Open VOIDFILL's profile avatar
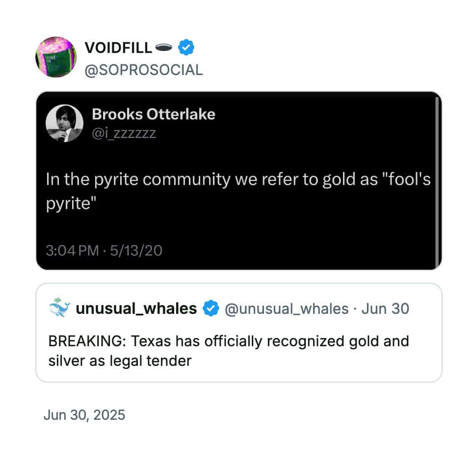Image resolution: width=476 pixels, height=461 pixels. click(x=56, y=57)
